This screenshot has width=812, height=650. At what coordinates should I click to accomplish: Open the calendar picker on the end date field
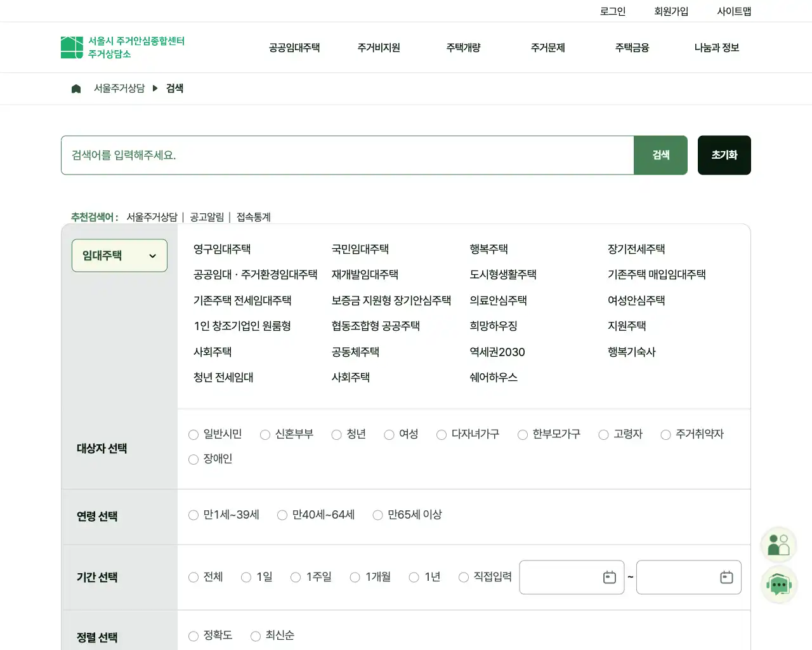coord(726,577)
